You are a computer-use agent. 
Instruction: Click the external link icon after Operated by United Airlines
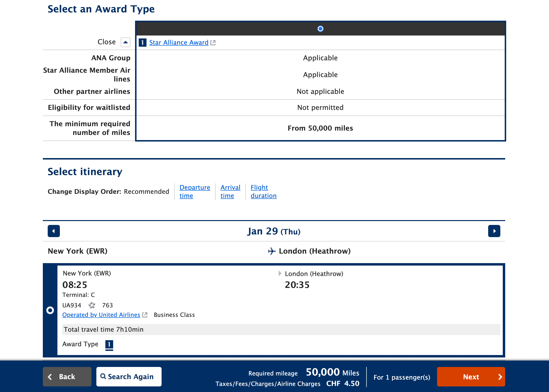pyautogui.click(x=145, y=315)
